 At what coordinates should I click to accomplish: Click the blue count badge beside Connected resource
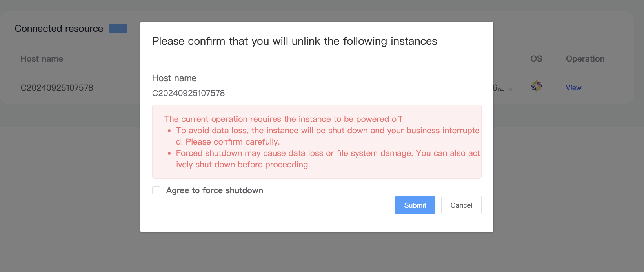coord(118,28)
